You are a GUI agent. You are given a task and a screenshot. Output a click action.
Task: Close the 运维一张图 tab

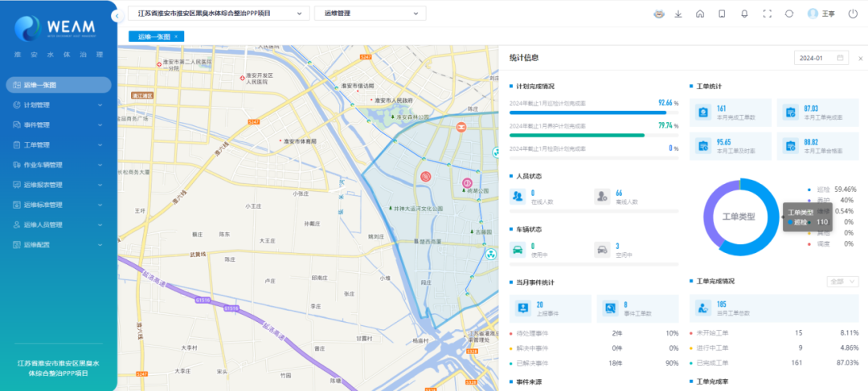[x=176, y=36]
